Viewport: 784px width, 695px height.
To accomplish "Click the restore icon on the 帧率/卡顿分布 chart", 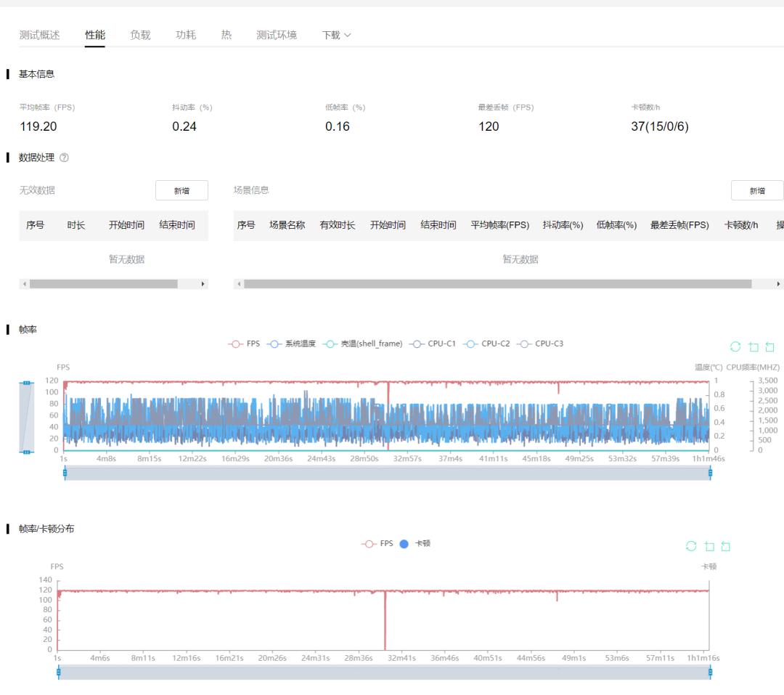I will coord(691,546).
